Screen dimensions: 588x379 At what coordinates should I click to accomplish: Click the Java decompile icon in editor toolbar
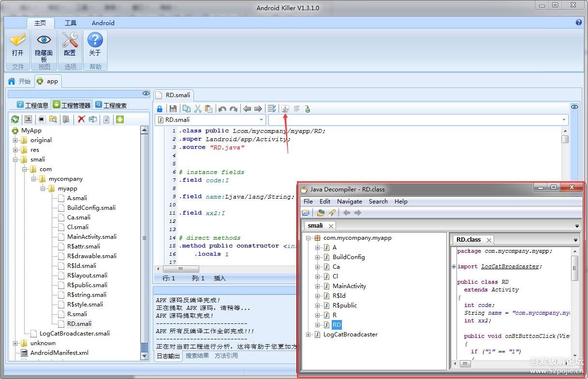(x=285, y=109)
